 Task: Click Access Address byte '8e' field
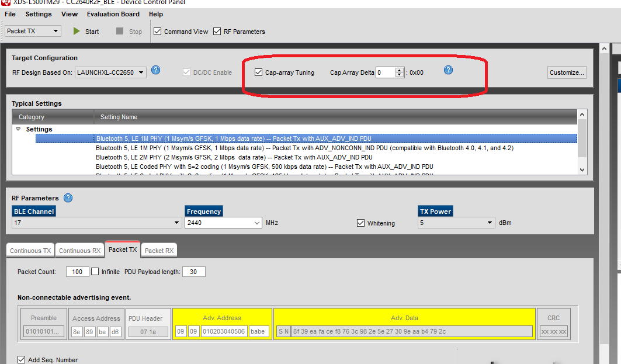coord(77,332)
